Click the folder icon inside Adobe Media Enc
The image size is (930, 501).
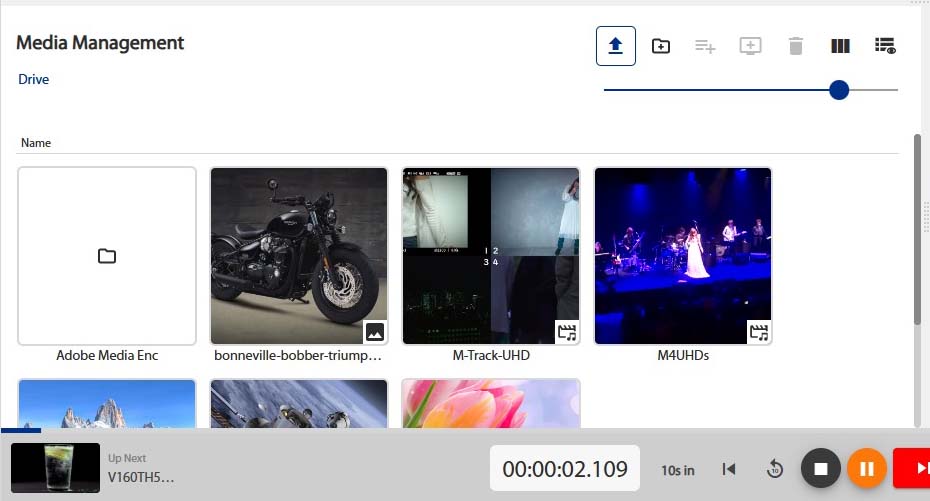[107, 256]
